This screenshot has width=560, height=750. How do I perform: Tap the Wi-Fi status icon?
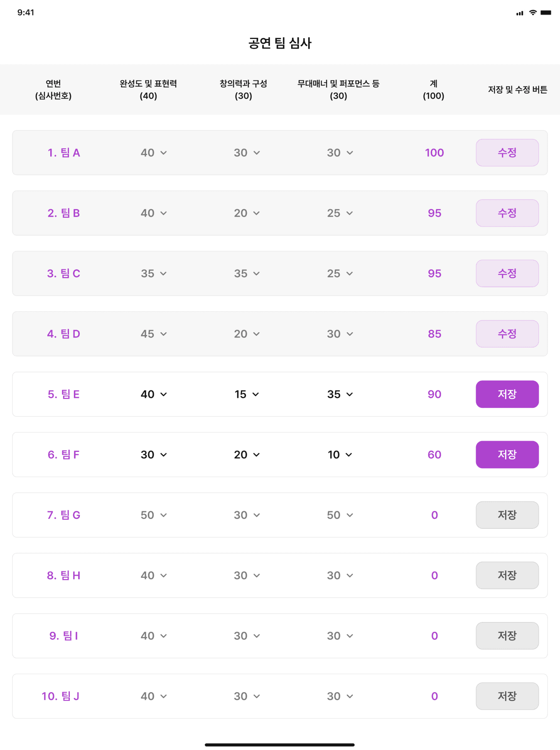pyautogui.click(x=533, y=12)
